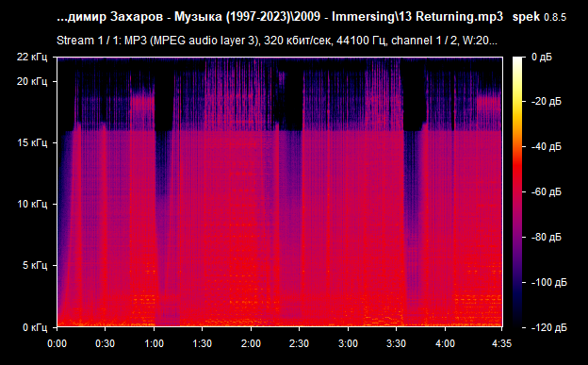Click the 4:35 end time marker
The image size is (588, 365).
click(501, 343)
